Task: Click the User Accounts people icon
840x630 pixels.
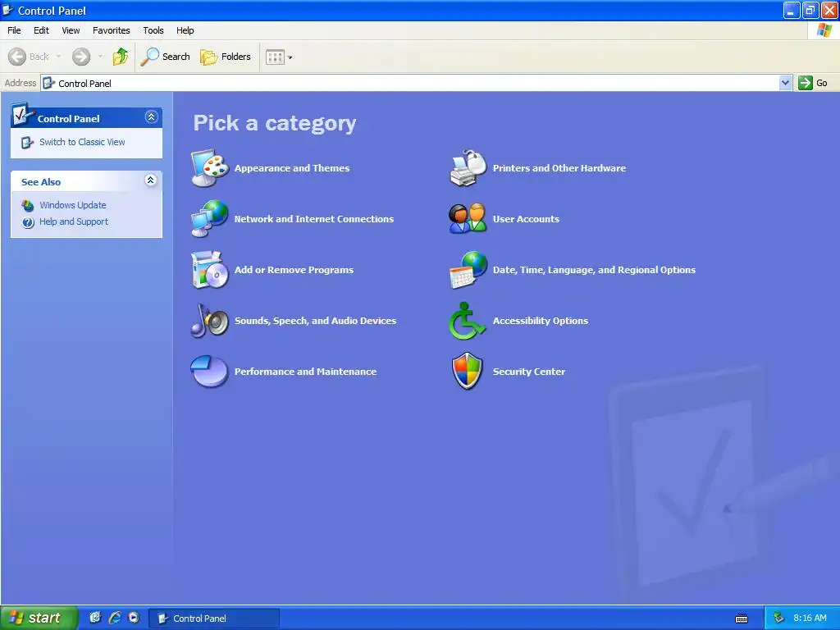Action: (x=468, y=218)
